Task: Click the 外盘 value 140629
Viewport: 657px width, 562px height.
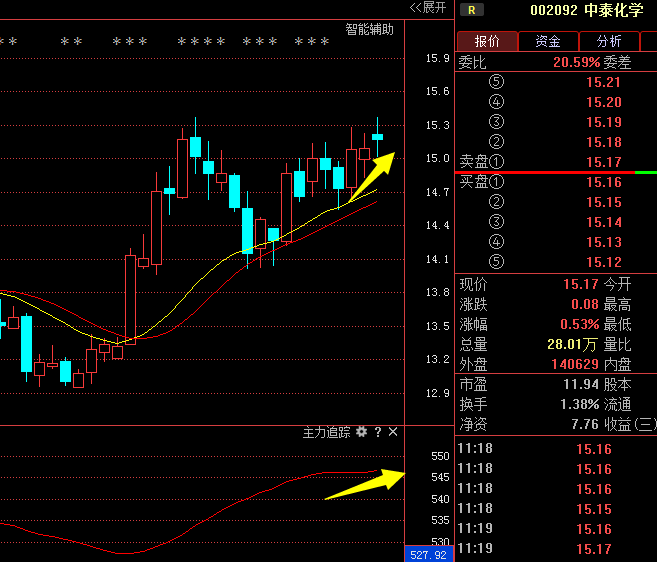Action: 575,364
